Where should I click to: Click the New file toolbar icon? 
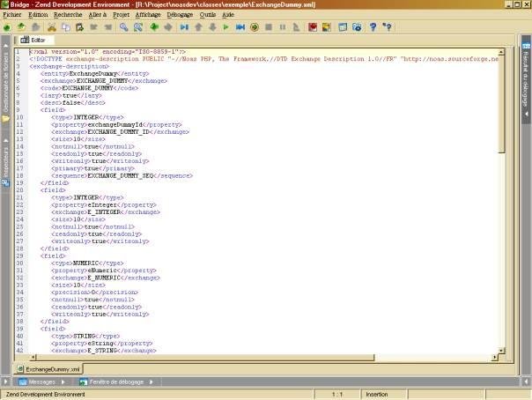7,27
